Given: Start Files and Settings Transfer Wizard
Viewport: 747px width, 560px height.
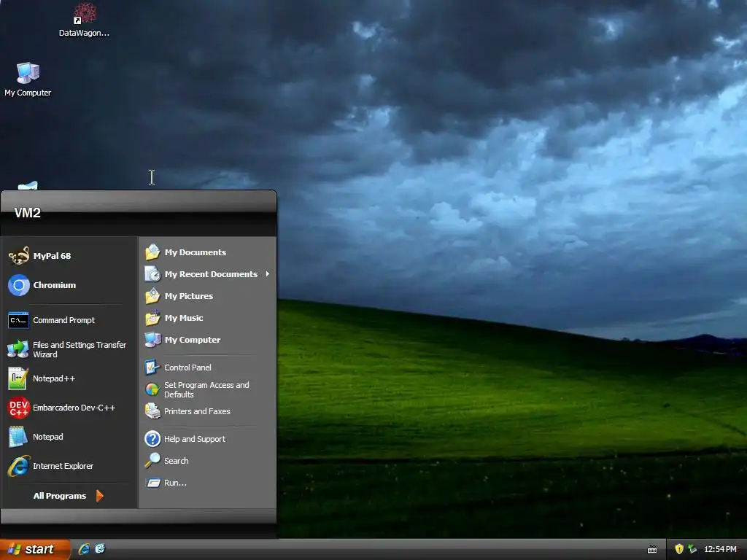Looking at the screenshot, I should pyautogui.click(x=69, y=349).
